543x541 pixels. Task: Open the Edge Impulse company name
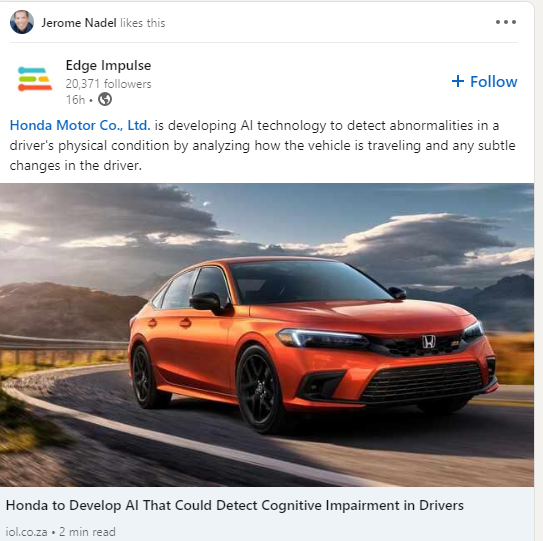(x=108, y=65)
